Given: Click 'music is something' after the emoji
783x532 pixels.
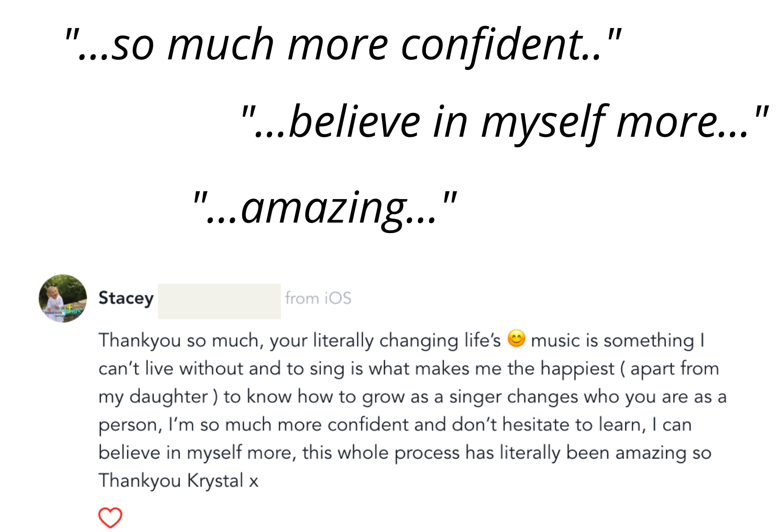Looking at the screenshot, I should click(x=612, y=340).
